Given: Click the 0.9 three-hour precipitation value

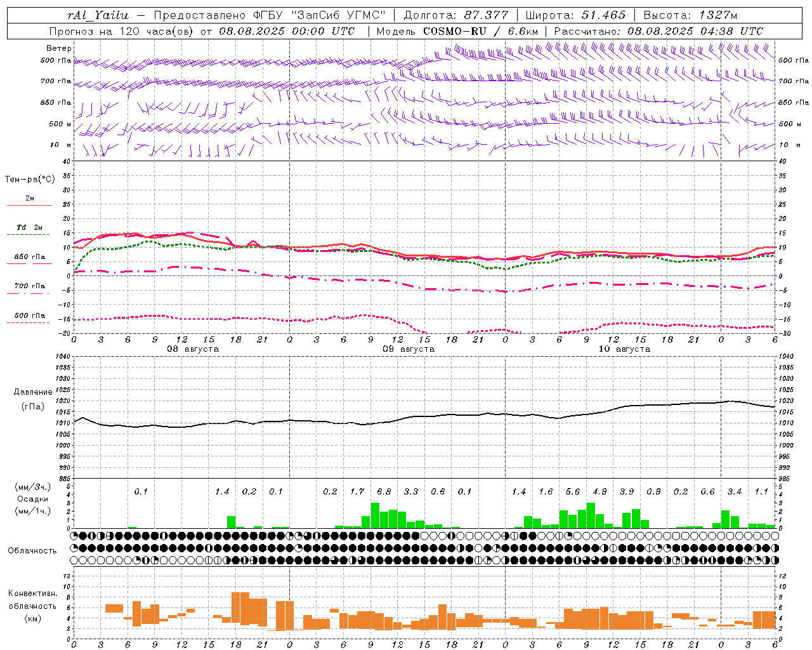Looking at the screenshot, I should click(653, 491).
